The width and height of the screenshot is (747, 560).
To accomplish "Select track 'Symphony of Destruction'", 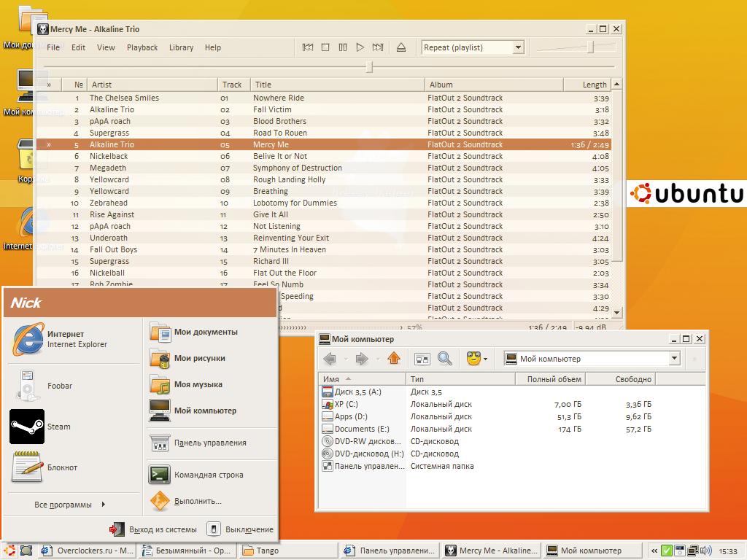I will (323, 168).
